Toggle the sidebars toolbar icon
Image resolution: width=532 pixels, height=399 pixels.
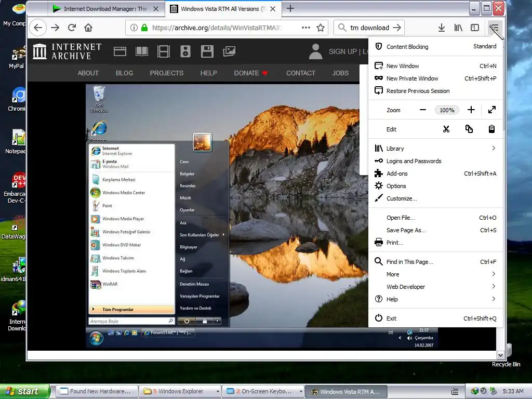(475, 28)
